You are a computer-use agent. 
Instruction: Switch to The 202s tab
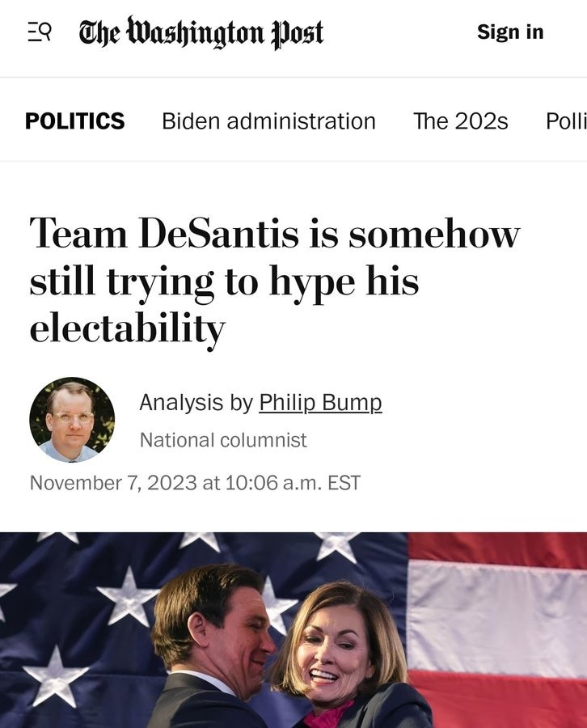tap(460, 121)
